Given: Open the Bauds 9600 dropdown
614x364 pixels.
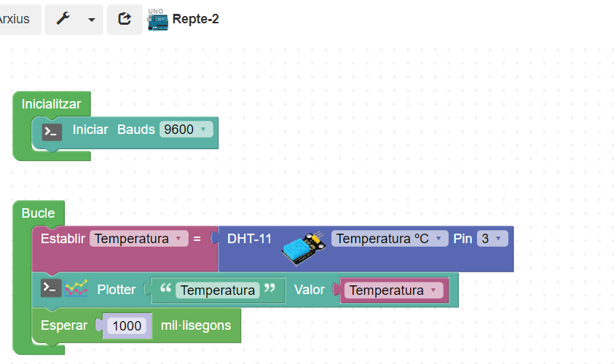Looking at the screenshot, I should [x=186, y=130].
